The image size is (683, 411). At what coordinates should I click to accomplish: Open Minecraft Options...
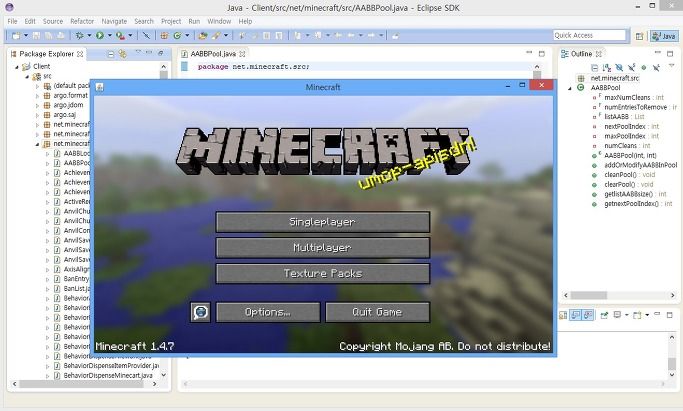tap(268, 312)
